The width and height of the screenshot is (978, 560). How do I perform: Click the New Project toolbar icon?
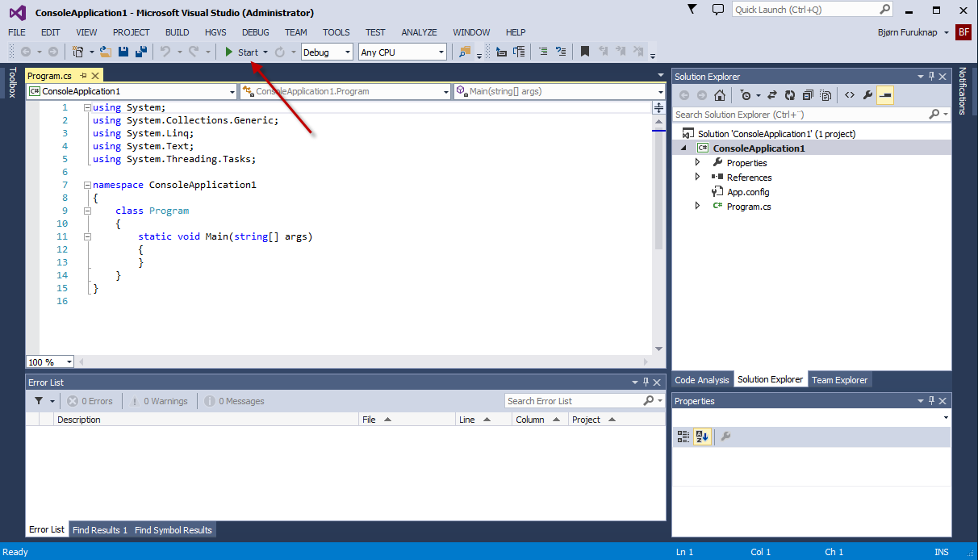pyautogui.click(x=78, y=52)
